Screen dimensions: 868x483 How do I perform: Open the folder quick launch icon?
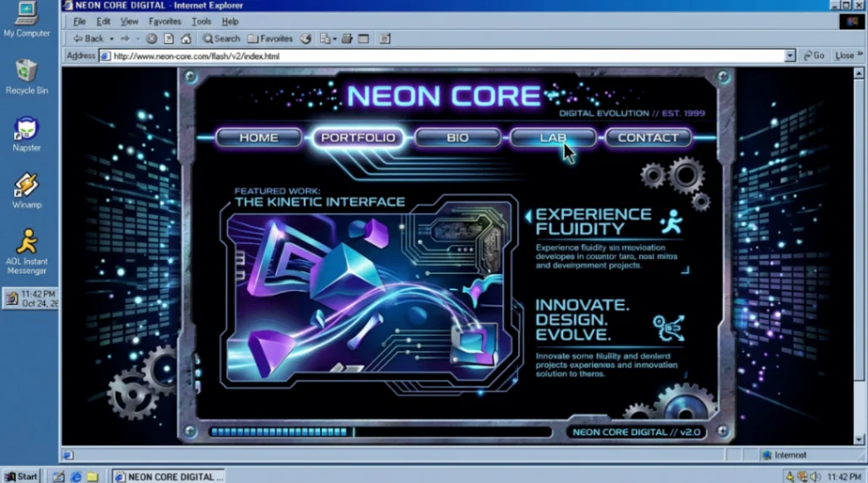pos(92,476)
